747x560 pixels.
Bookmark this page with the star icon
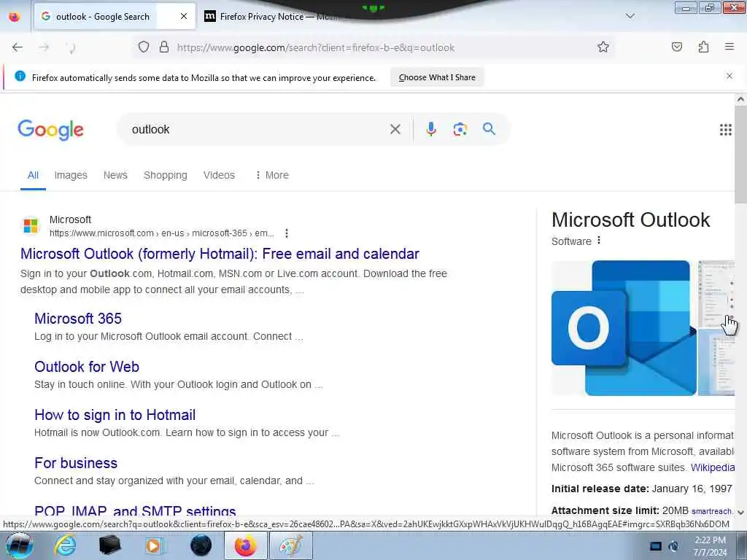[603, 47]
